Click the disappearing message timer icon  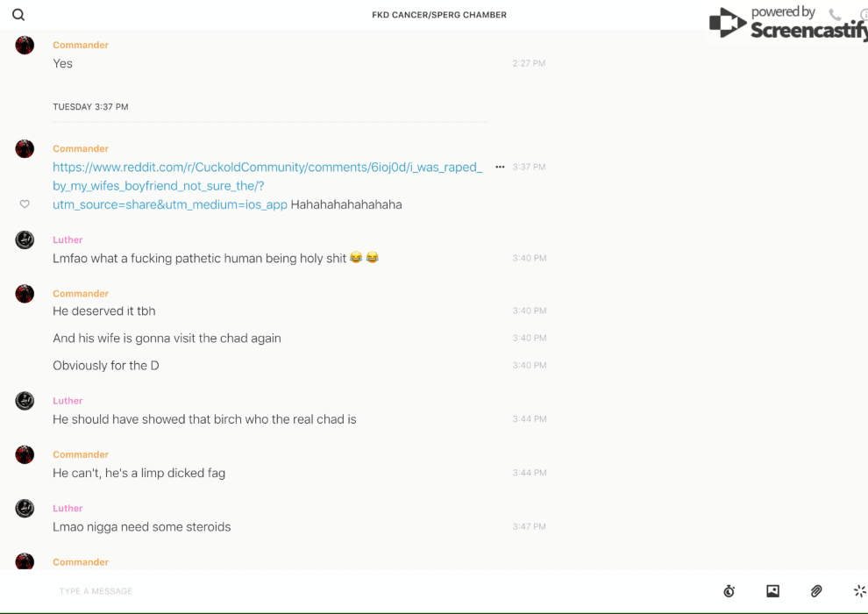[729, 591]
